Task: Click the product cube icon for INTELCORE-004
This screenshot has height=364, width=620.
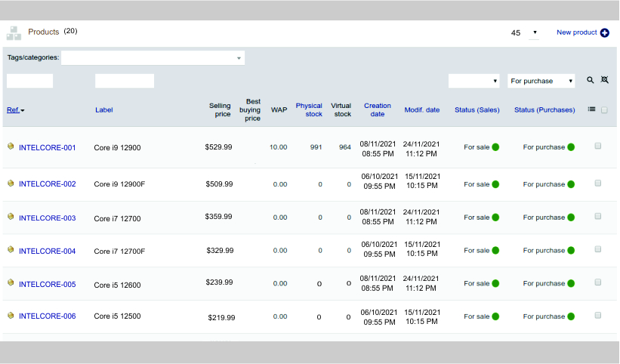Action: tap(11, 250)
